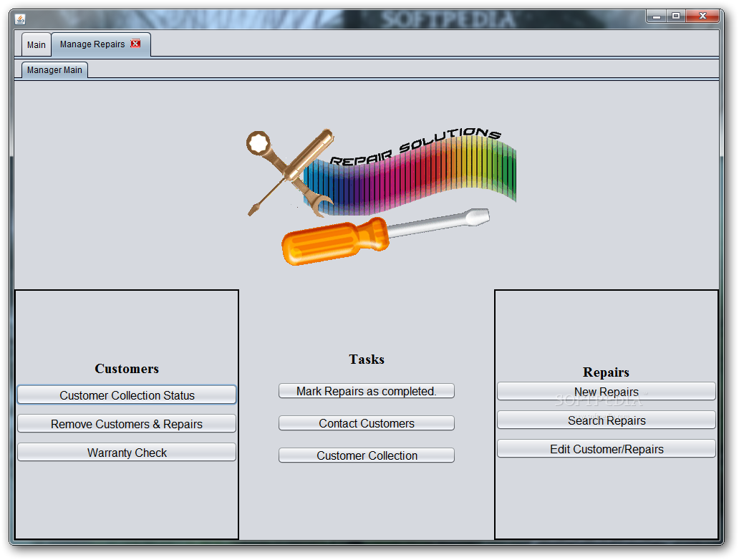
Task: Click the Repairs heading text
Action: (606, 372)
